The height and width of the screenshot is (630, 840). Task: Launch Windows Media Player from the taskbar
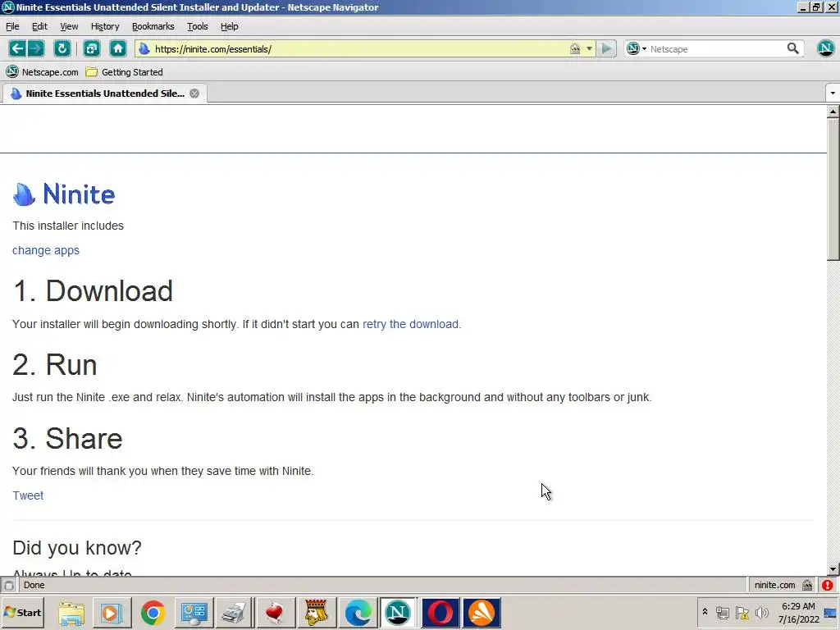click(112, 612)
